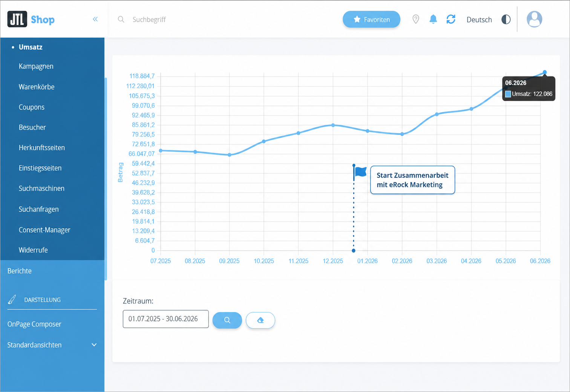Click the blue flag marker on chart

click(360, 172)
